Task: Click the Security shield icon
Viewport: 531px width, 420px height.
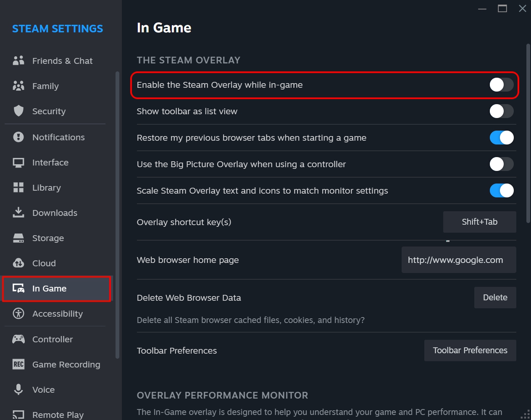Action: pyautogui.click(x=18, y=111)
